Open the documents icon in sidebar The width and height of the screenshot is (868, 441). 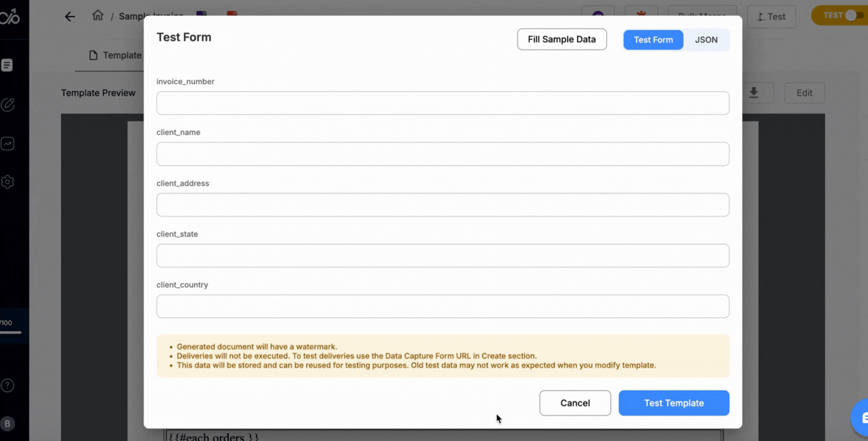click(7, 65)
